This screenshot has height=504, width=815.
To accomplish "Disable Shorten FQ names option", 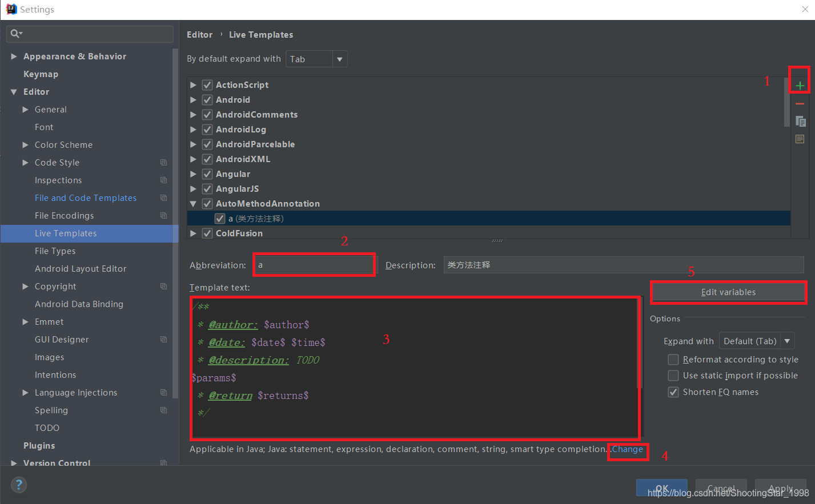I will pos(673,392).
